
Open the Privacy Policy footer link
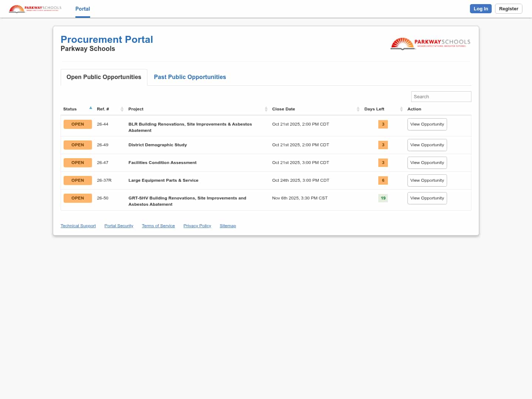click(197, 226)
